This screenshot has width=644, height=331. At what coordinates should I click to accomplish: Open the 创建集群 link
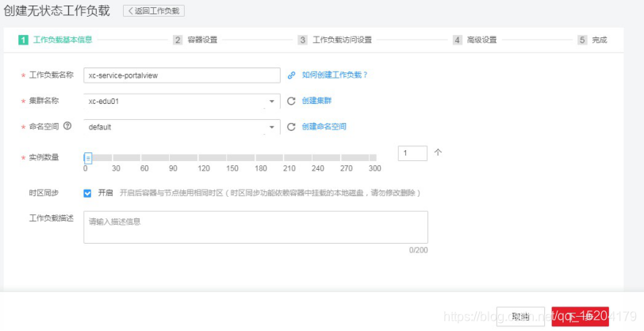tap(316, 101)
